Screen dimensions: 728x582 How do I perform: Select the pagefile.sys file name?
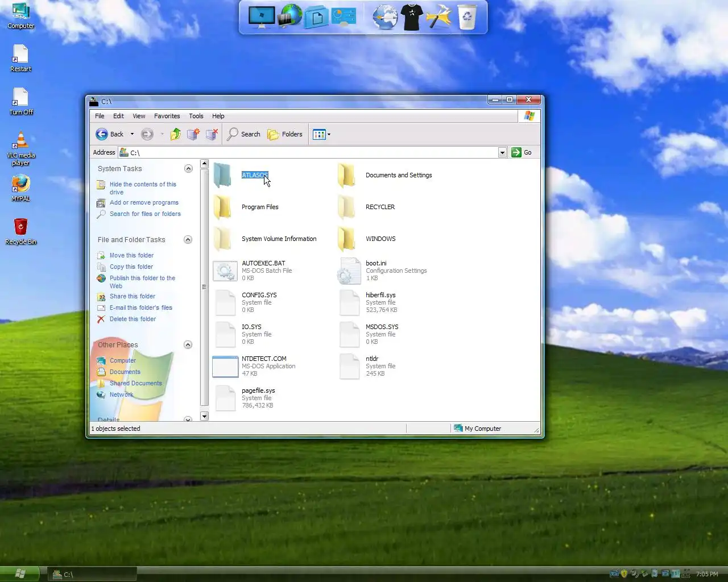pos(258,390)
